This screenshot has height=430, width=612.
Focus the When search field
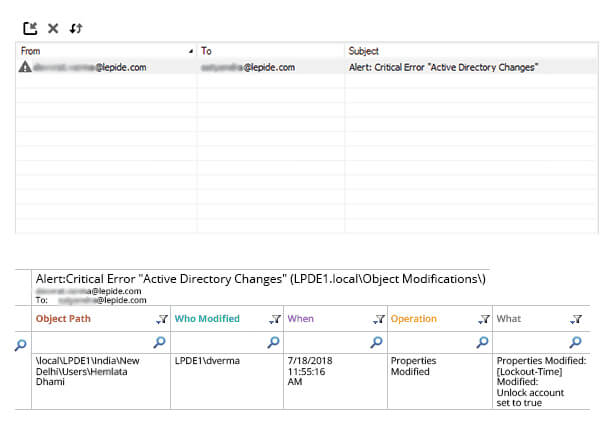(x=335, y=343)
